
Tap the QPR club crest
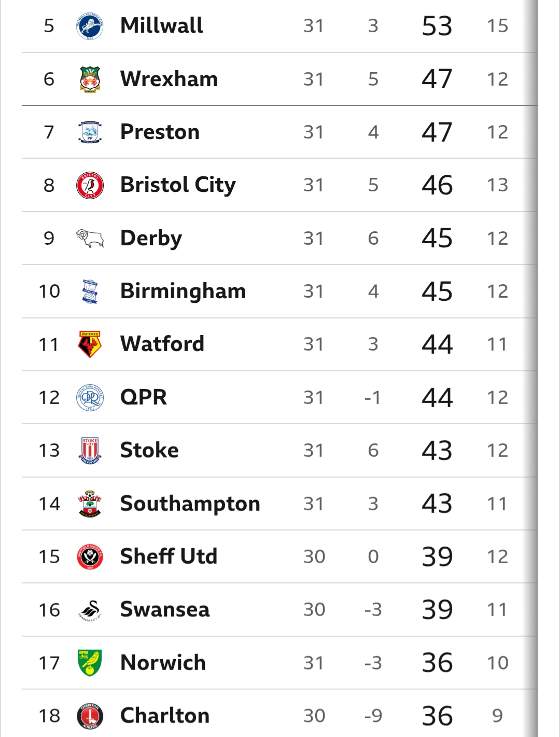click(x=90, y=398)
